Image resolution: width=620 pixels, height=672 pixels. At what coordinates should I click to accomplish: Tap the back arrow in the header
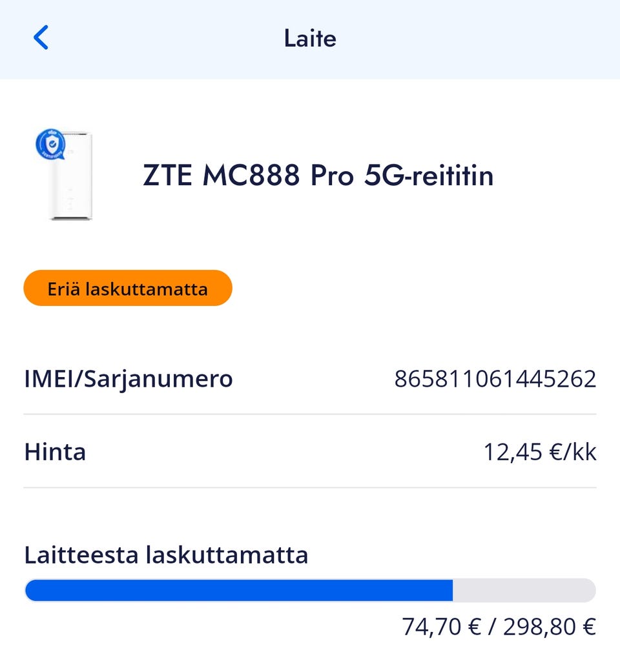41,38
